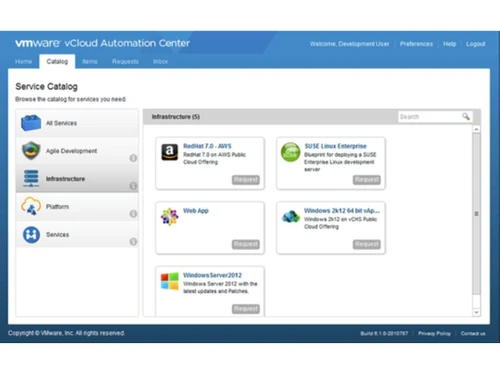Open Preferences in the header
The height and width of the screenshot is (375, 500).
416,44
